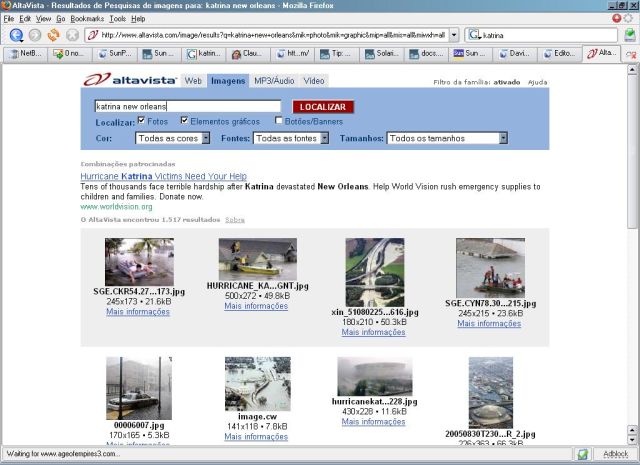The width and height of the screenshot is (640, 465).
Task: Open the Tools menu
Action: tap(118, 19)
